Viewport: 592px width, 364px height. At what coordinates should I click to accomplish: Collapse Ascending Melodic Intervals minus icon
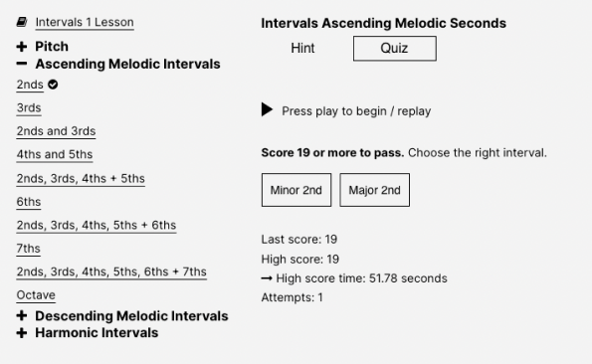pyautogui.click(x=22, y=64)
